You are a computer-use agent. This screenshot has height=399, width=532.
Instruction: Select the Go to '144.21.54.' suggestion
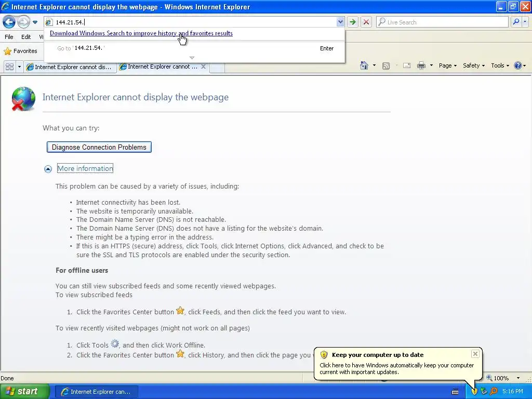pyautogui.click(x=195, y=48)
